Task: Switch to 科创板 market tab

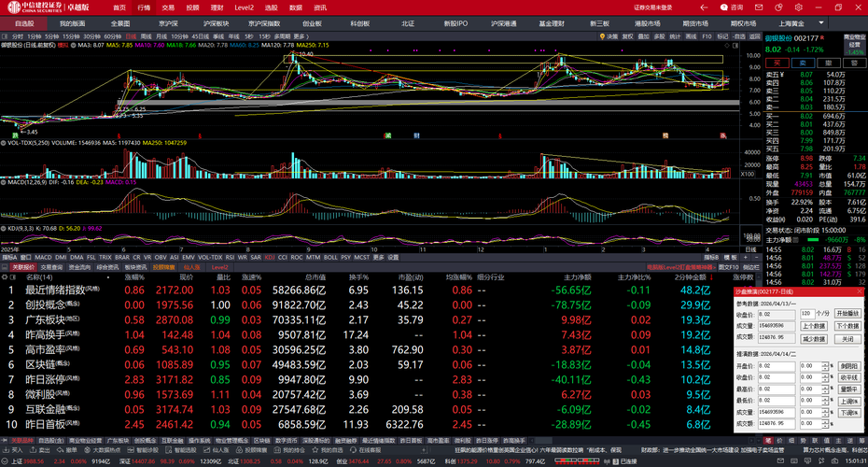Action: pyautogui.click(x=360, y=23)
